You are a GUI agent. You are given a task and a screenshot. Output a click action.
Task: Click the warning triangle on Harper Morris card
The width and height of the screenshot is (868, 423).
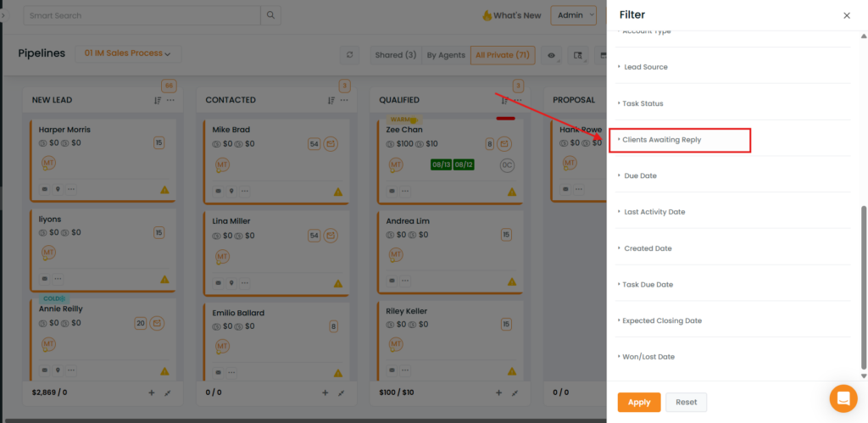click(x=164, y=190)
